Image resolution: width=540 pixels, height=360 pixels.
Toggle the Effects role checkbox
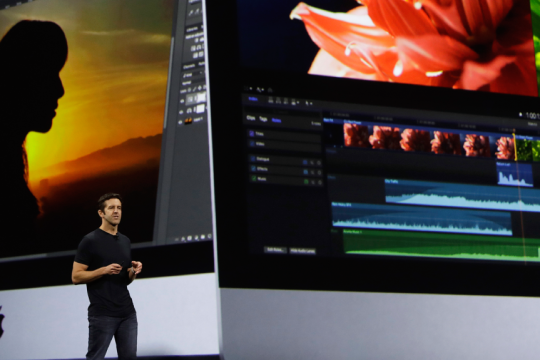pos(253,168)
